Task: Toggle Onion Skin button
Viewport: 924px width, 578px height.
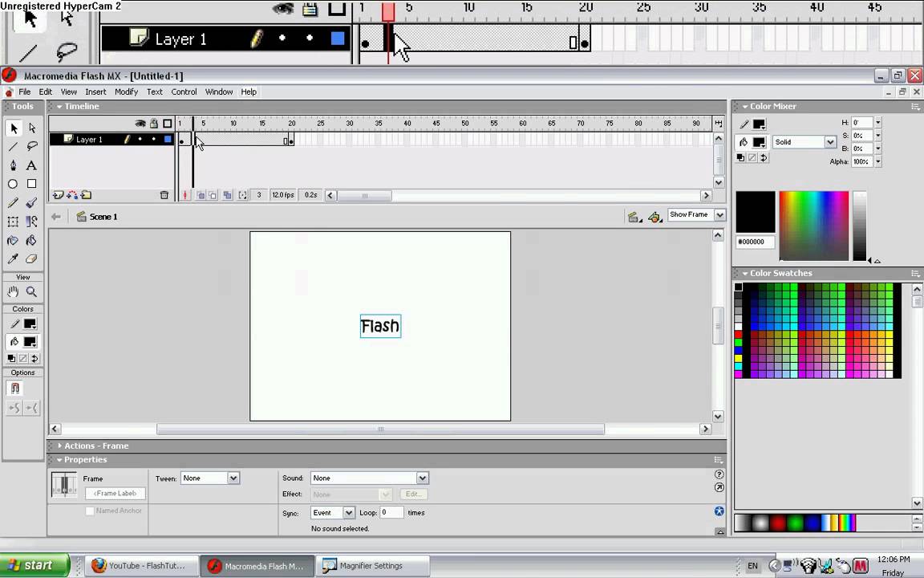Action: pyautogui.click(x=201, y=195)
